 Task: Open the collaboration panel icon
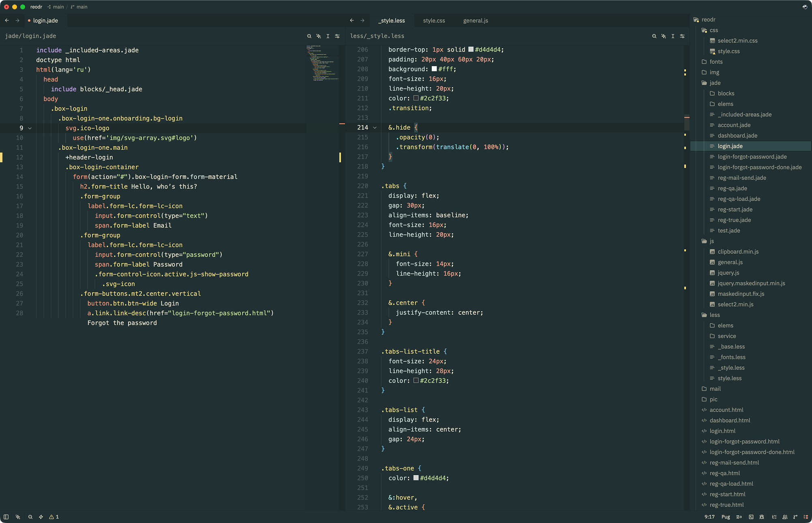pyautogui.click(x=785, y=517)
